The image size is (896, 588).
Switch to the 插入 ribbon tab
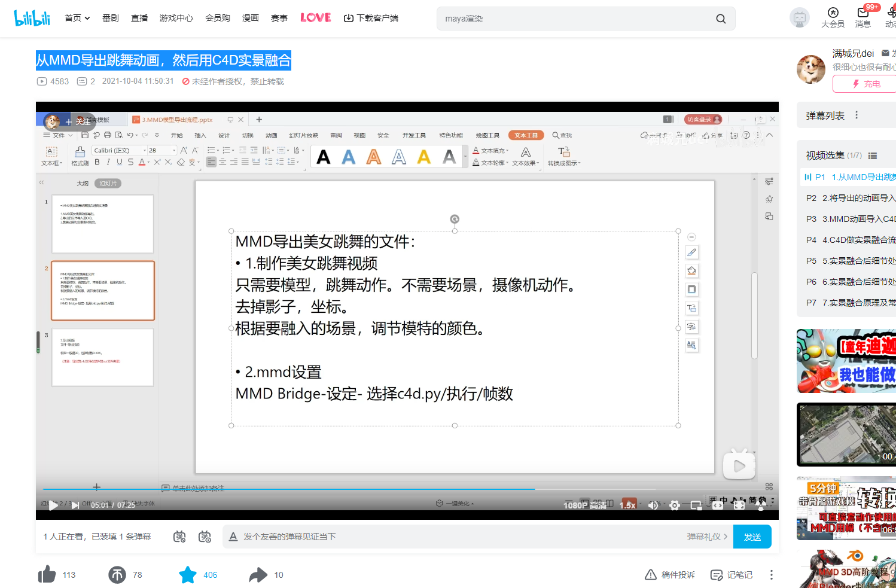[x=200, y=135]
